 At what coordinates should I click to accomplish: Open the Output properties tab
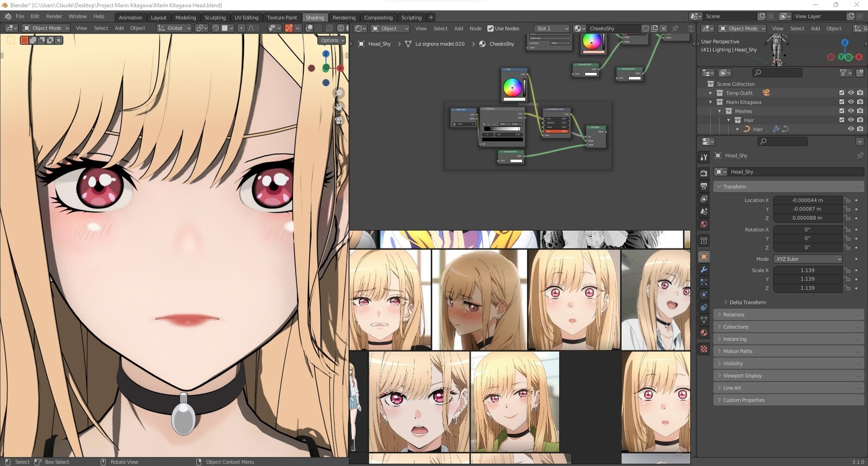pos(704,186)
